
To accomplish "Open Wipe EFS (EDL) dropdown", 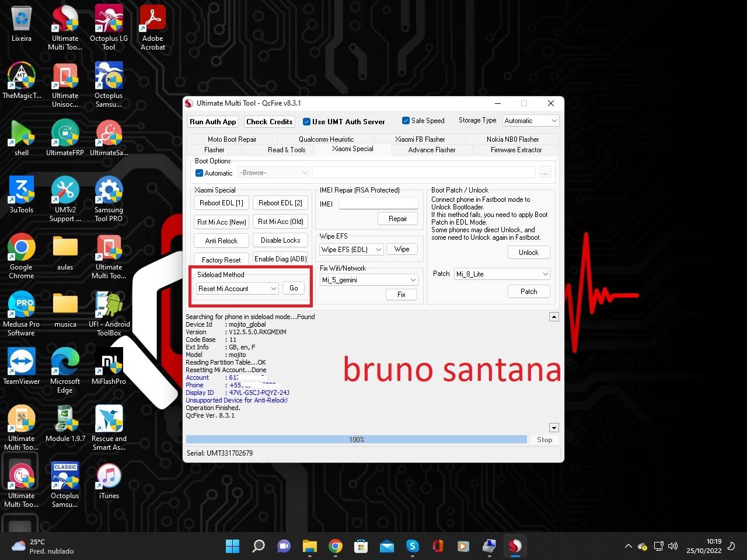I will [x=351, y=249].
